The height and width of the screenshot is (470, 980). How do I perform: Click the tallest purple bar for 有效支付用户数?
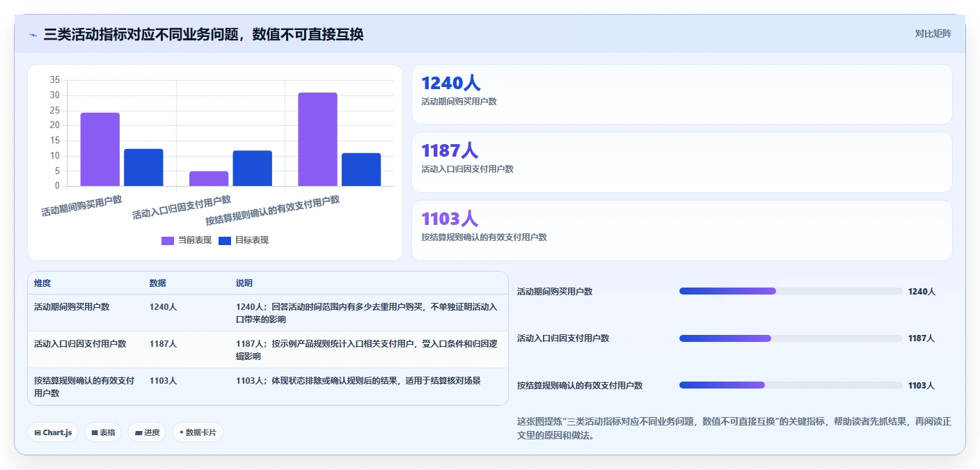(x=317, y=139)
